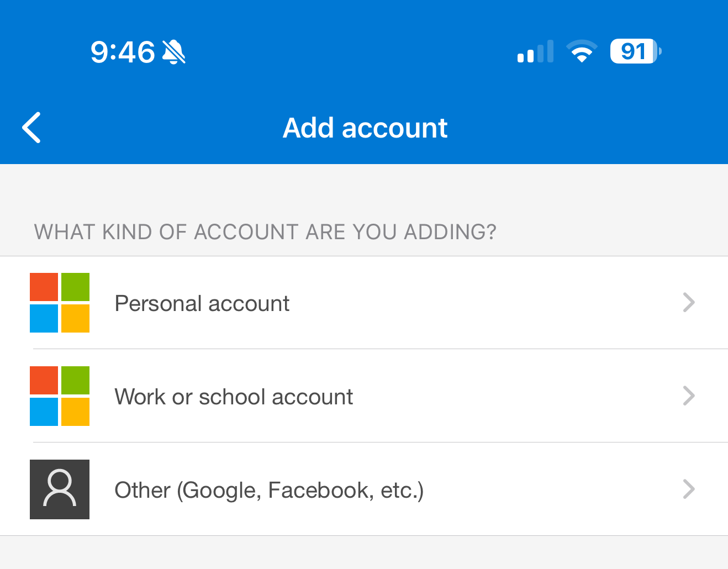Tap the battery indicator showing 91
Image resolution: width=728 pixels, height=569 pixels.
[x=636, y=51]
